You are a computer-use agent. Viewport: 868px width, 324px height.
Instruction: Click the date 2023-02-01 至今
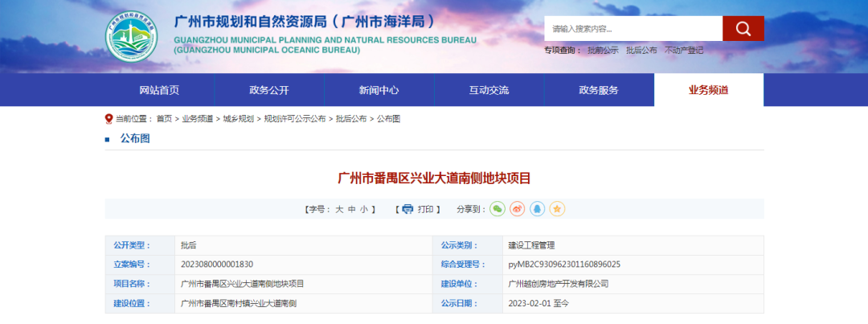click(538, 304)
